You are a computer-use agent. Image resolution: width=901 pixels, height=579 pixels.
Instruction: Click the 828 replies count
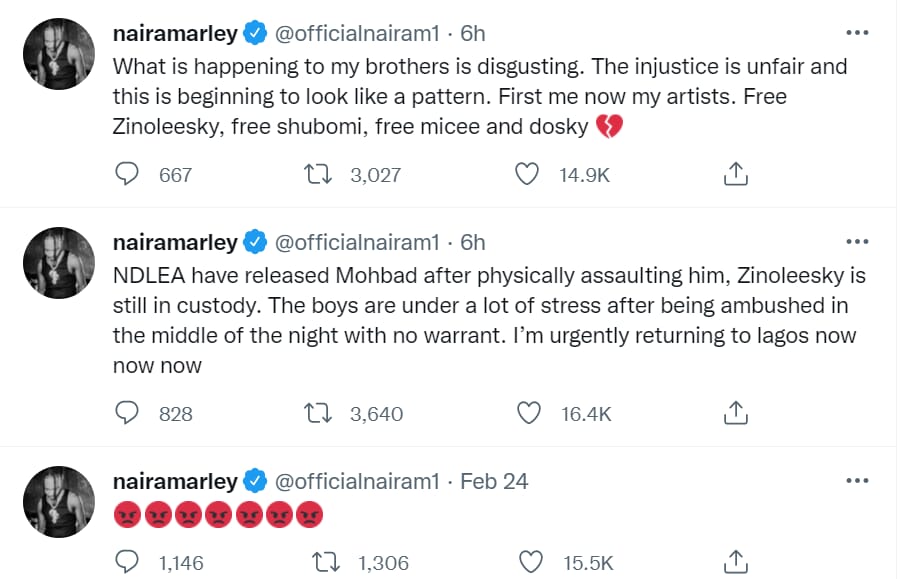(176, 412)
